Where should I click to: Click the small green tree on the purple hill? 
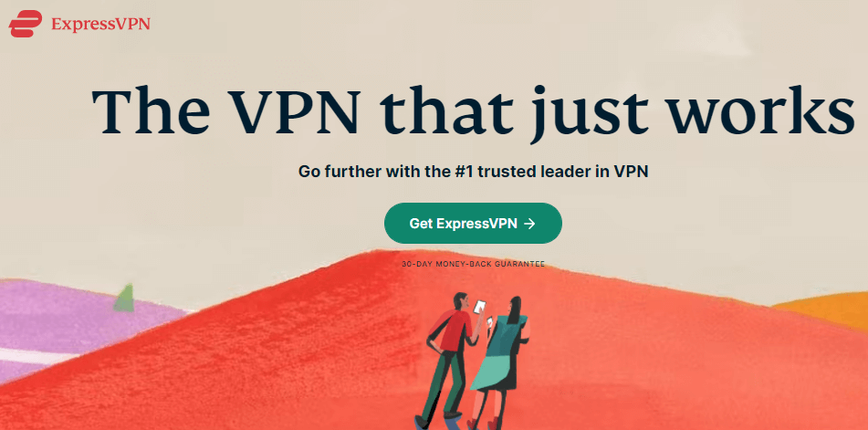[124, 298]
